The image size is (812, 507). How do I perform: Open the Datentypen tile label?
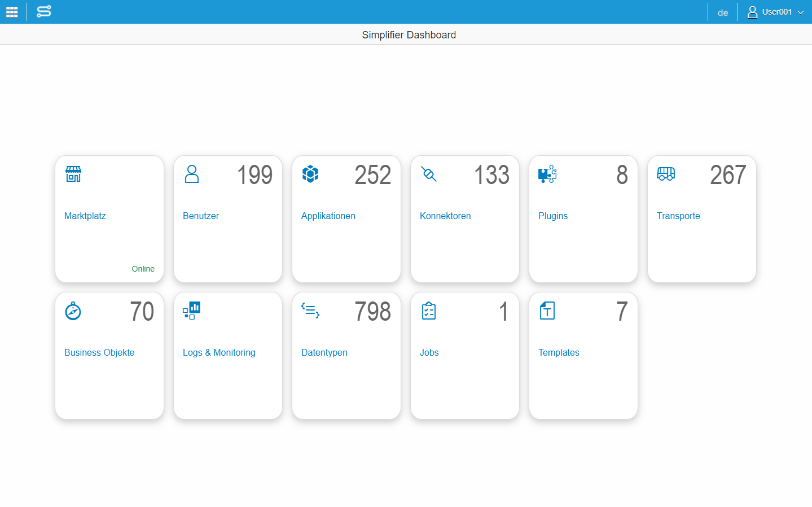[x=324, y=352]
